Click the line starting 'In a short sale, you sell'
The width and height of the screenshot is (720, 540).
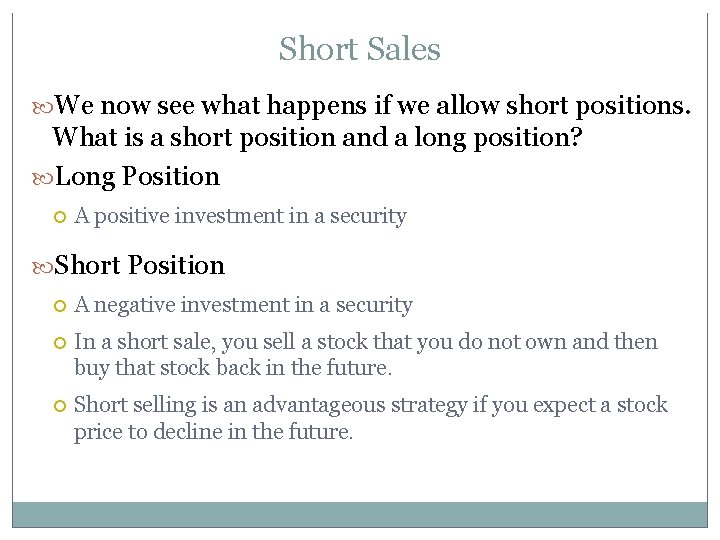pos(366,343)
